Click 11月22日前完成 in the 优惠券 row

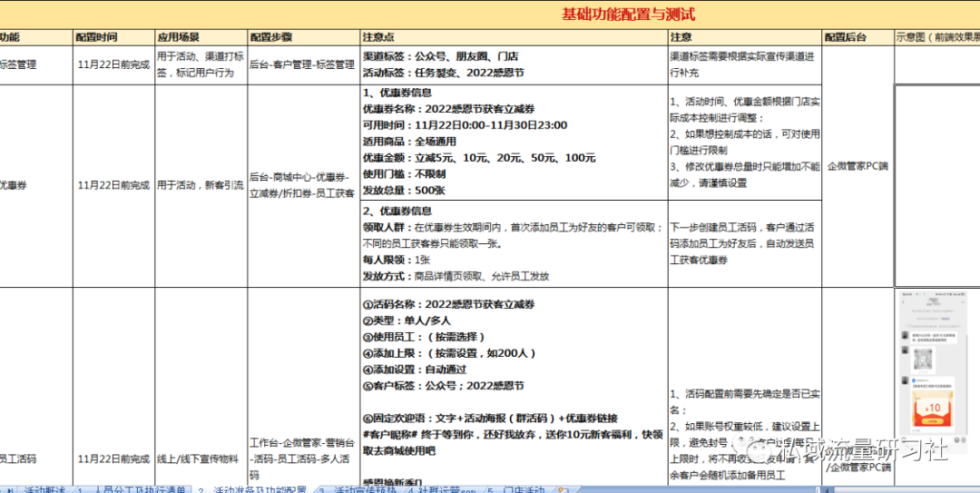pos(113,185)
